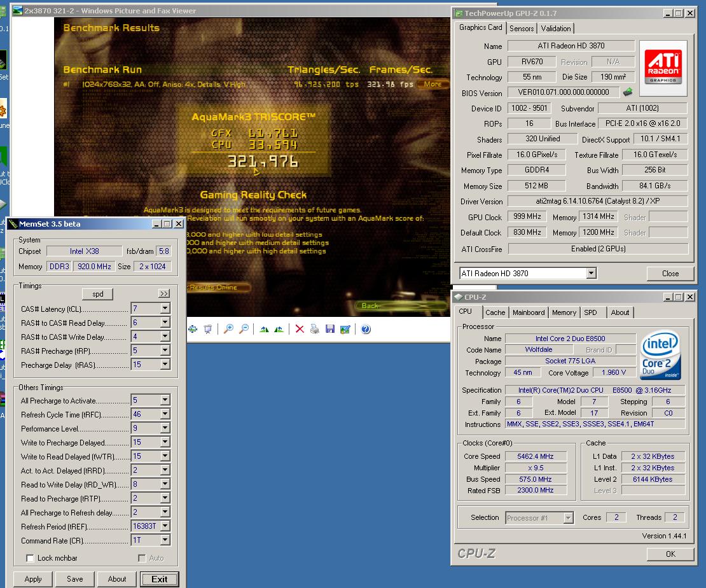Click the fsb/dram 5:8 field in MemSet
The width and height of the screenshot is (706, 588).
pos(164,251)
